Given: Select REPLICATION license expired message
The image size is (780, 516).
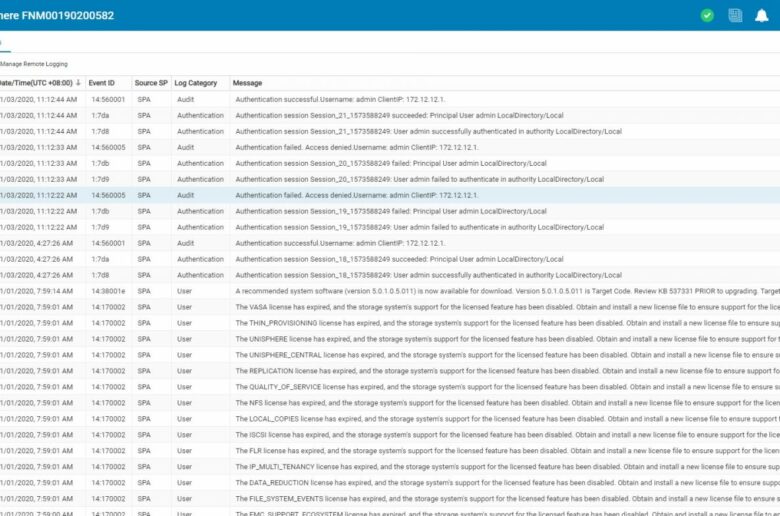Looking at the screenshot, I should point(507,371).
